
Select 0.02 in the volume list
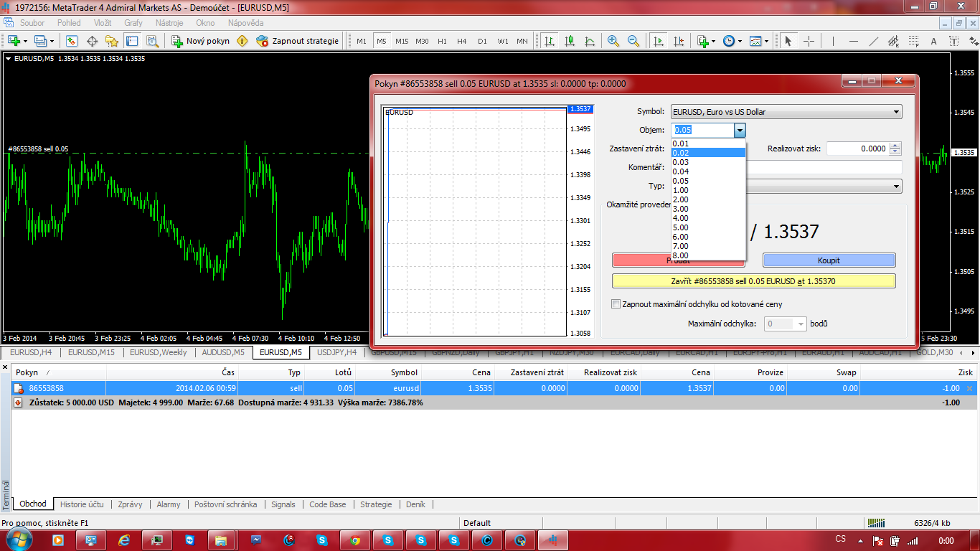click(708, 153)
